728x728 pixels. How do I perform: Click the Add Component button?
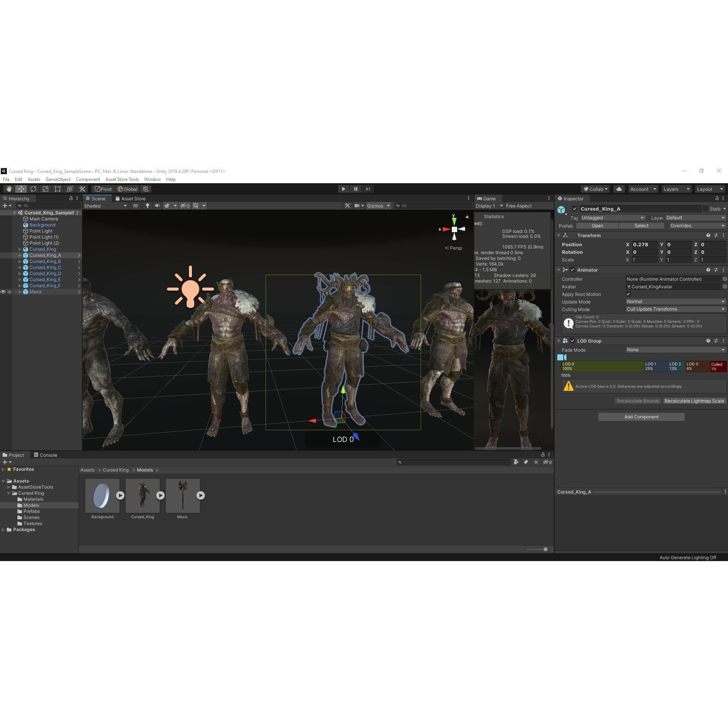tap(641, 417)
